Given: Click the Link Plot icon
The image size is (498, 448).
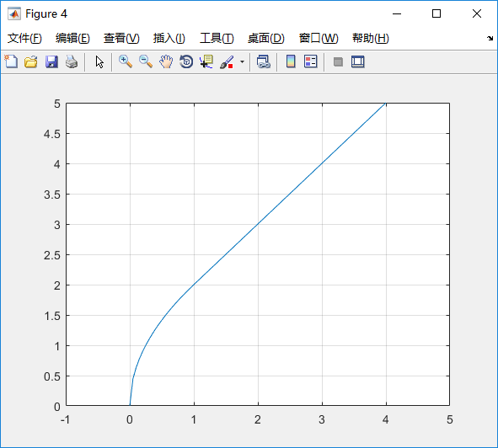Looking at the screenshot, I should point(263,61).
